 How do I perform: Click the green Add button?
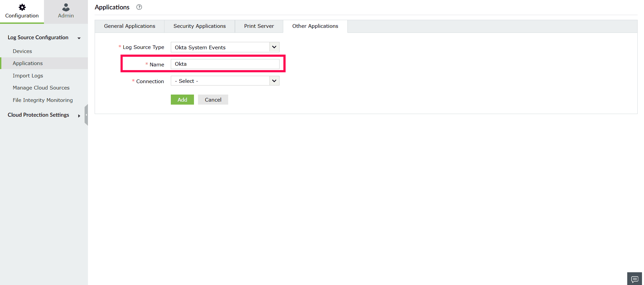(x=182, y=100)
